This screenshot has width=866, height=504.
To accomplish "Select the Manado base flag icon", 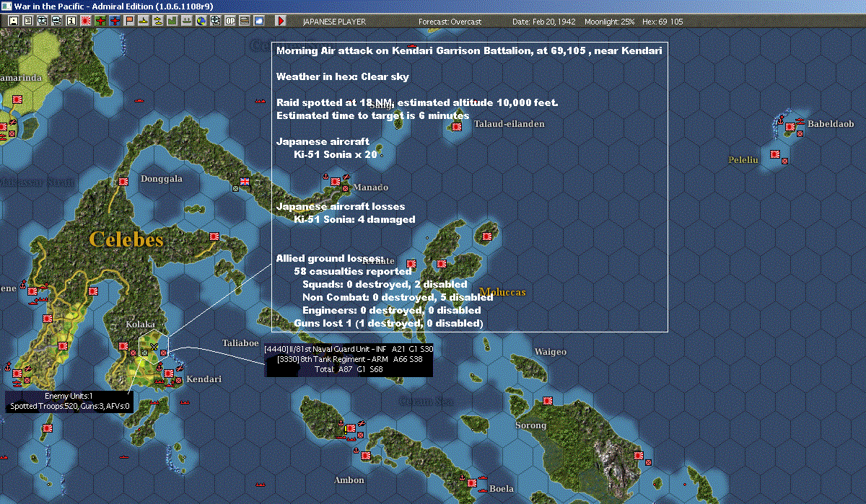I will 335,182.
